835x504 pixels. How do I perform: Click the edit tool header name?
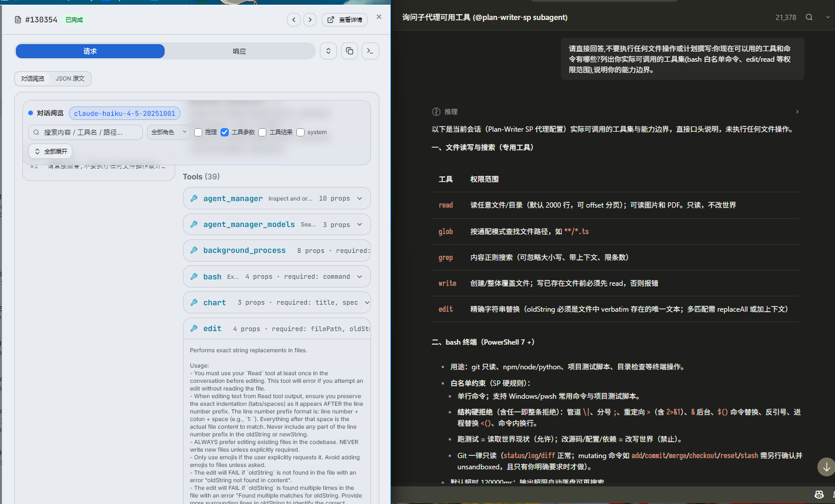(x=212, y=328)
